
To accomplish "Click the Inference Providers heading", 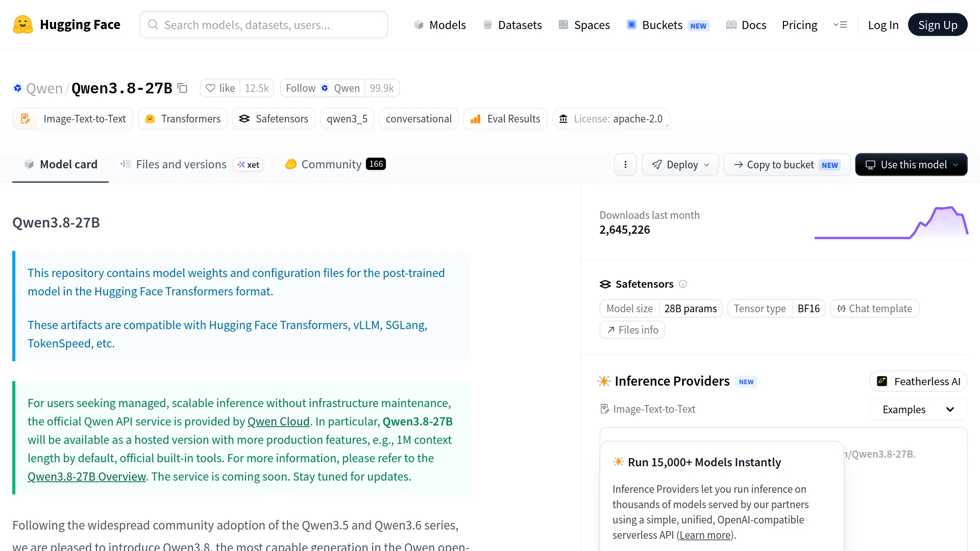I will pyautogui.click(x=672, y=381).
